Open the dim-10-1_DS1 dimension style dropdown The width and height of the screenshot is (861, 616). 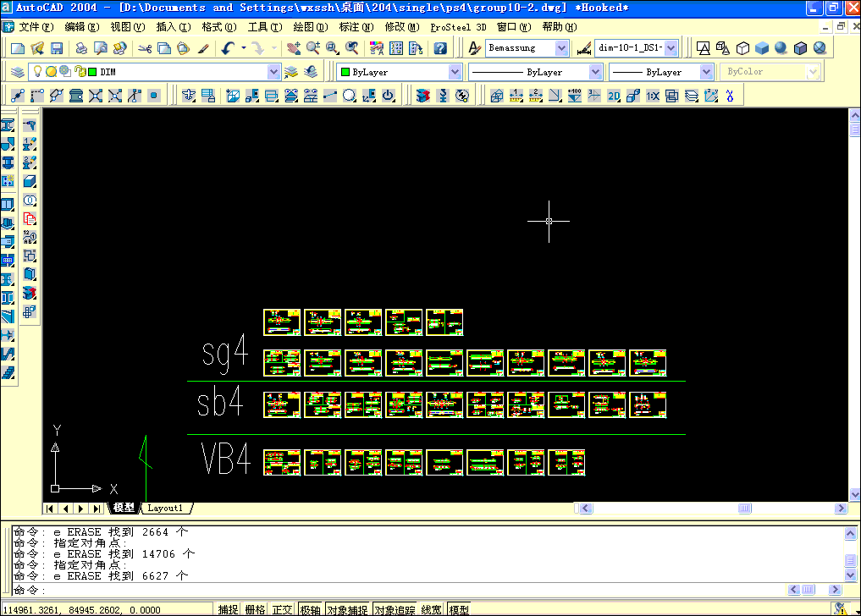click(x=671, y=48)
